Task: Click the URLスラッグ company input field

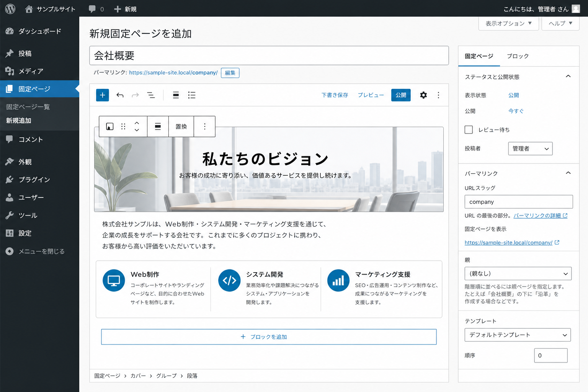Action: (x=519, y=202)
